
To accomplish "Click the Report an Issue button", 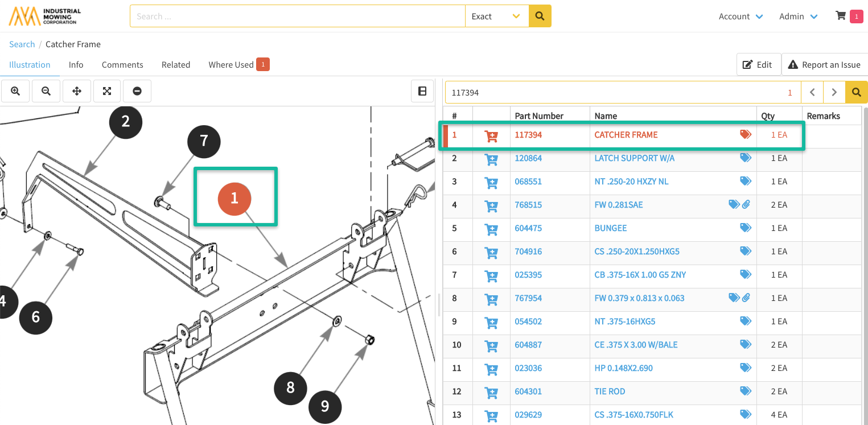I will coord(824,65).
